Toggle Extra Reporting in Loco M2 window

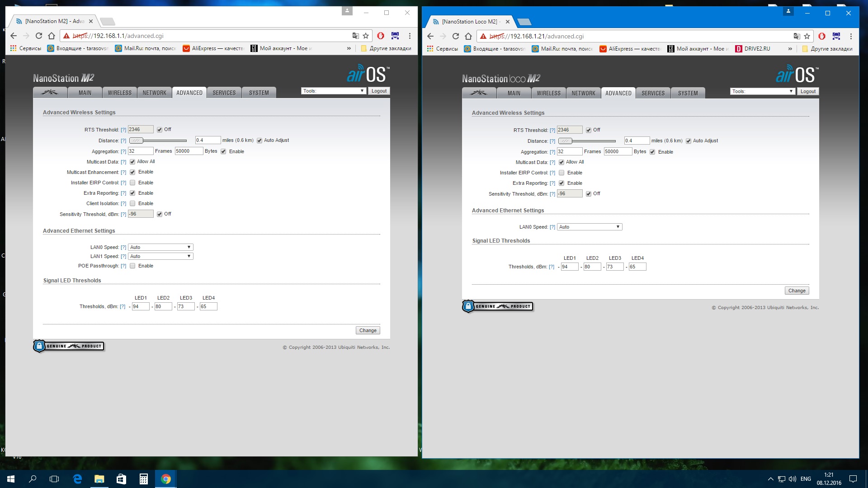click(x=561, y=183)
